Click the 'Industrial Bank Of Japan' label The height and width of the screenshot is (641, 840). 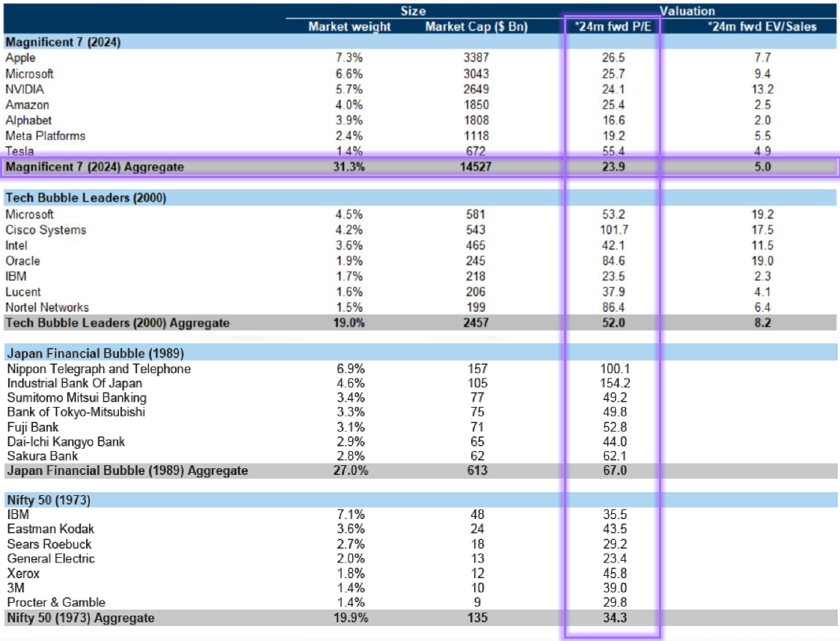click(x=75, y=384)
